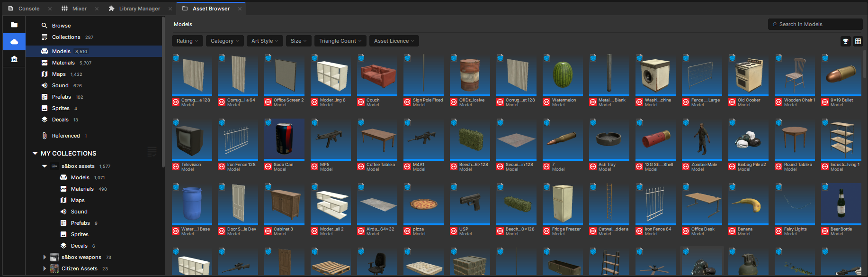Image resolution: width=868 pixels, height=277 pixels.
Task: Open Collections with 287 items
Action: tap(94, 37)
